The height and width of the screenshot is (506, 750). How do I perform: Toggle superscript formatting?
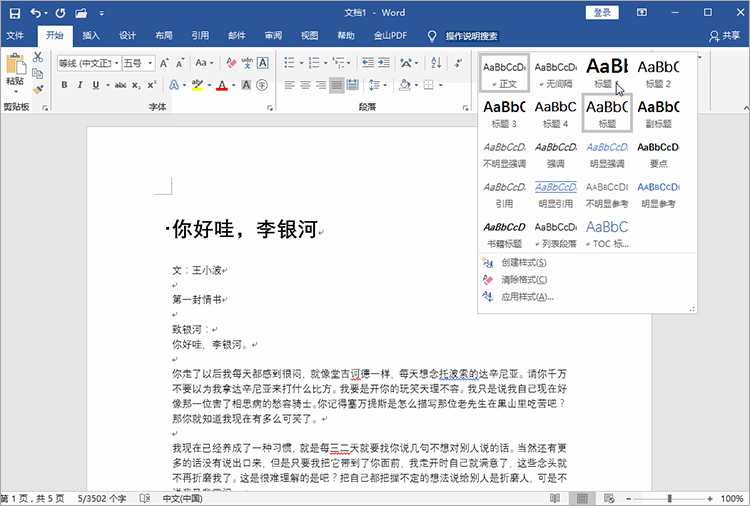point(152,85)
